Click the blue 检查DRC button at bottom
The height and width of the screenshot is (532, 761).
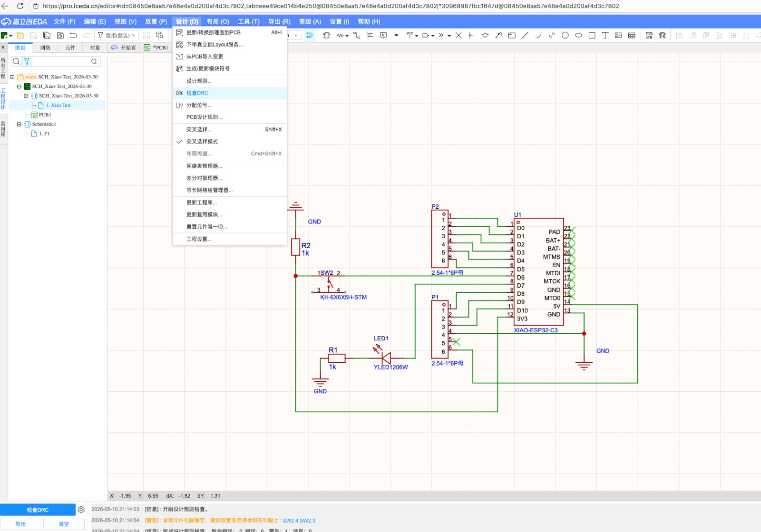coord(38,510)
